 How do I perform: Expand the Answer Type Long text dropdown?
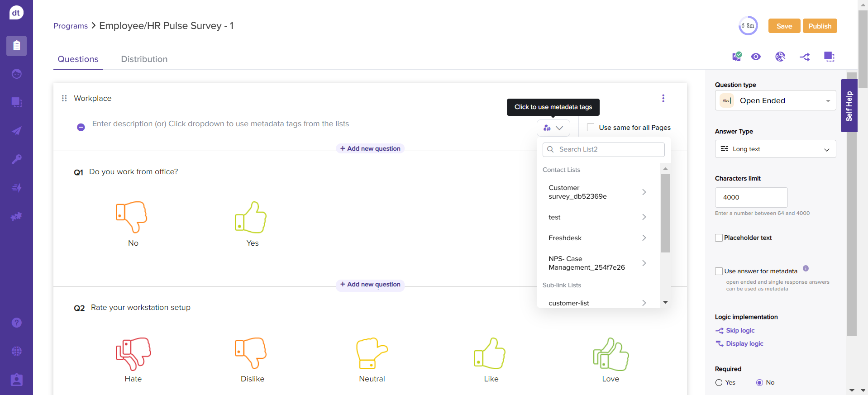point(775,149)
